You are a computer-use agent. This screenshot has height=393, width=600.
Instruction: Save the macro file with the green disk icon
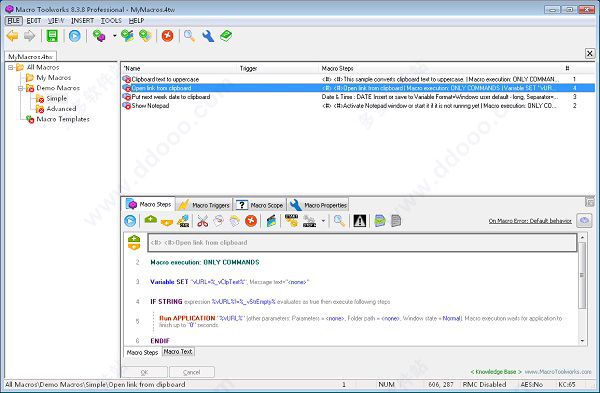pos(52,36)
